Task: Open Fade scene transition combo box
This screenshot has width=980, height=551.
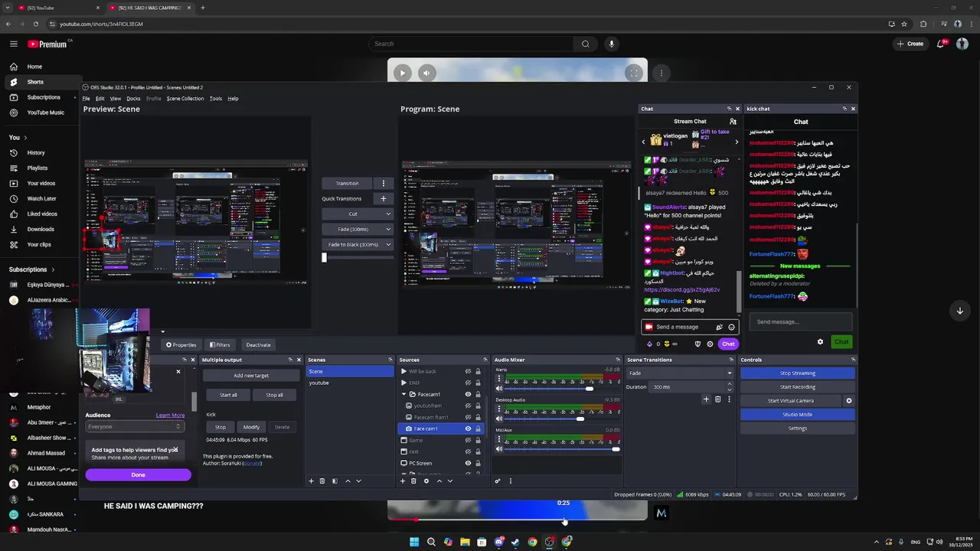Action: (680, 373)
